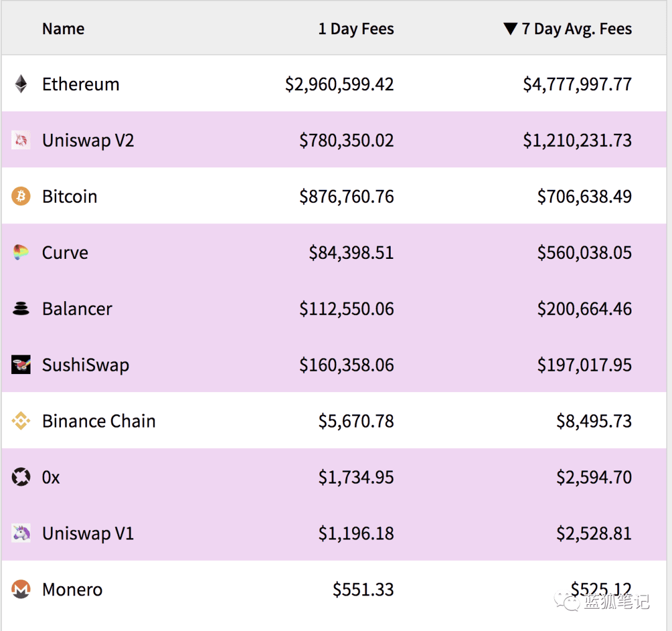The height and width of the screenshot is (631, 672).
Task: Toggle sort arrow on 7 Day Avg. Fees
Action: point(510,29)
